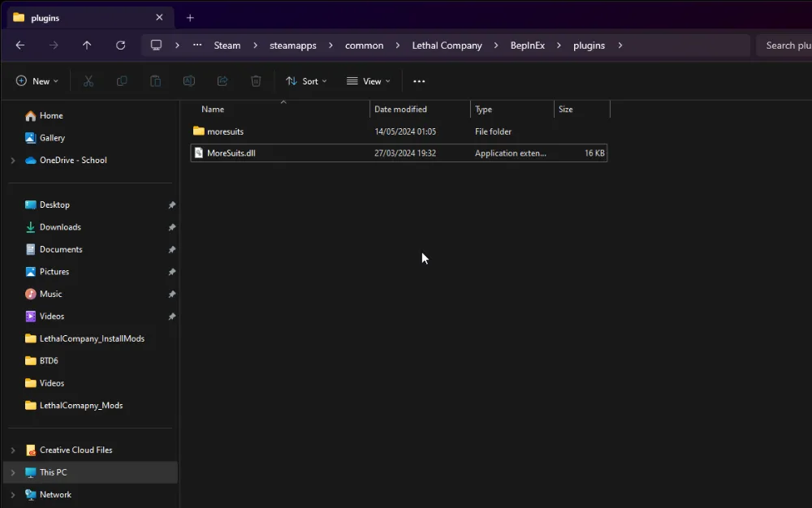812x508 pixels.
Task: Navigate up one folder with the Up arrow
Action: coord(87,45)
